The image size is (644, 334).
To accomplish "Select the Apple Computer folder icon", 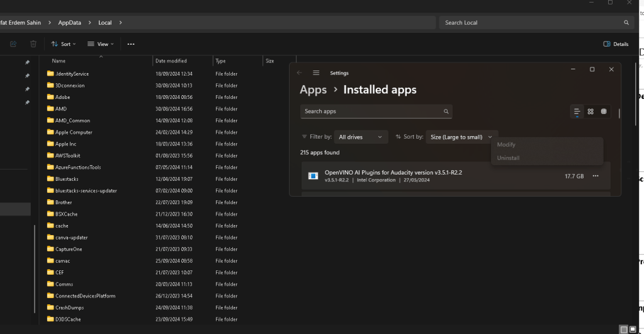I will (x=50, y=132).
